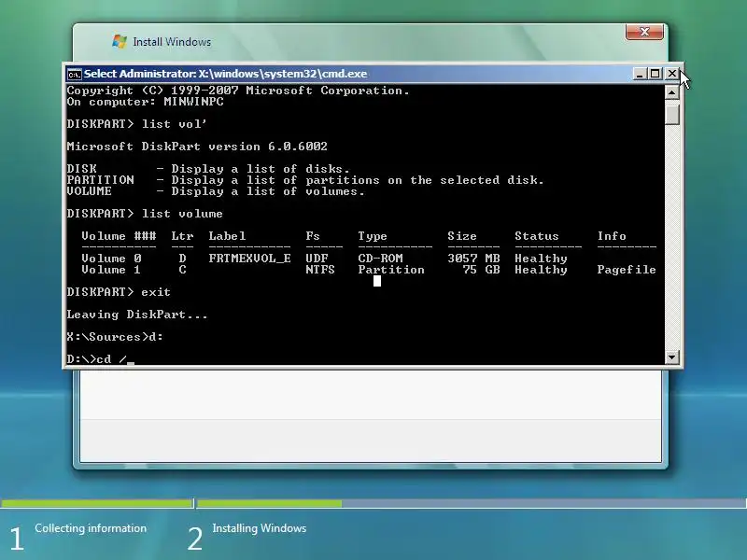Click the scroll down arrow in cmd window
The width and height of the screenshot is (747, 560).
tap(671, 357)
